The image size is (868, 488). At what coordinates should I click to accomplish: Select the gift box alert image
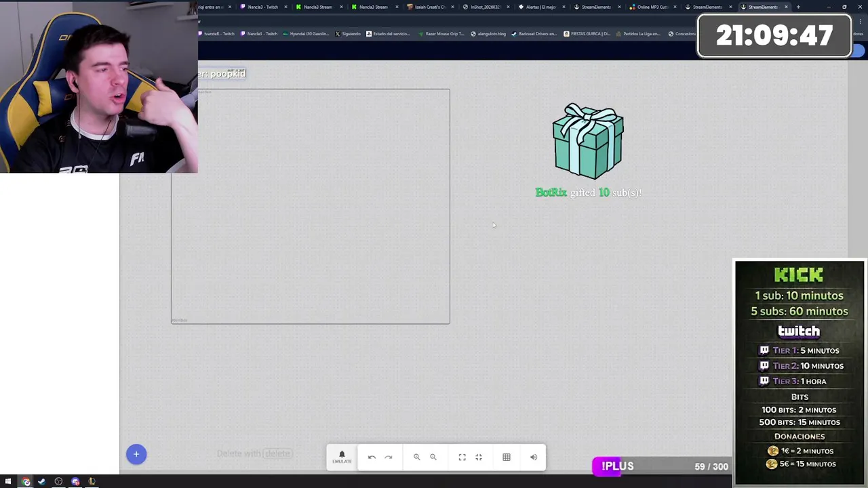click(x=588, y=141)
